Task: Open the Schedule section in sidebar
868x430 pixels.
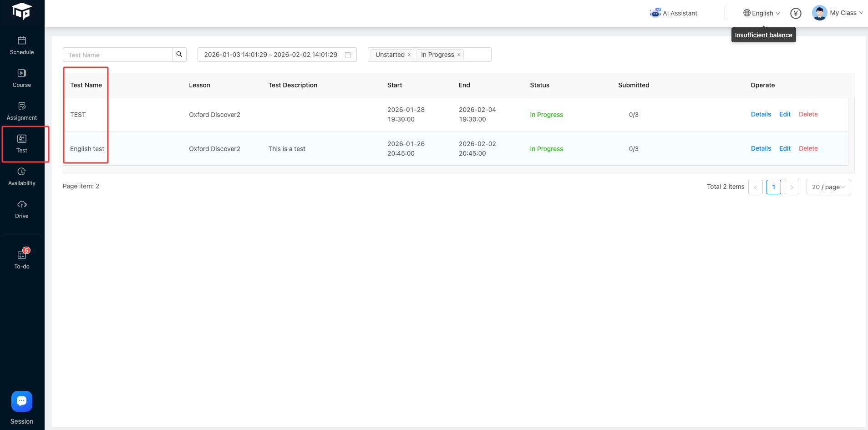Action: pyautogui.click(x=22, y=46)
